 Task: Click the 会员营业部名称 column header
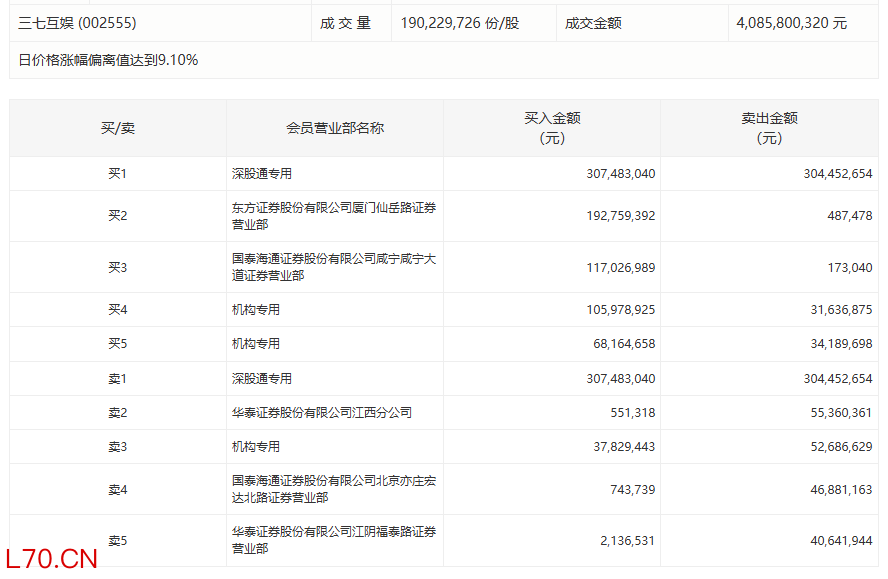pos(334,128)
